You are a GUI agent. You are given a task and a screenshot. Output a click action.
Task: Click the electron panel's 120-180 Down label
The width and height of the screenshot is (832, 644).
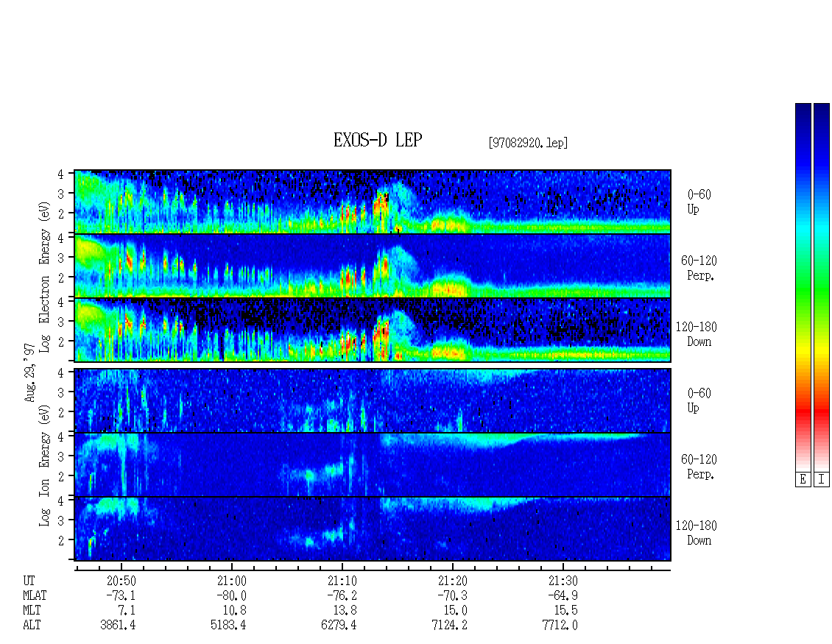click(x=697, y=334)
